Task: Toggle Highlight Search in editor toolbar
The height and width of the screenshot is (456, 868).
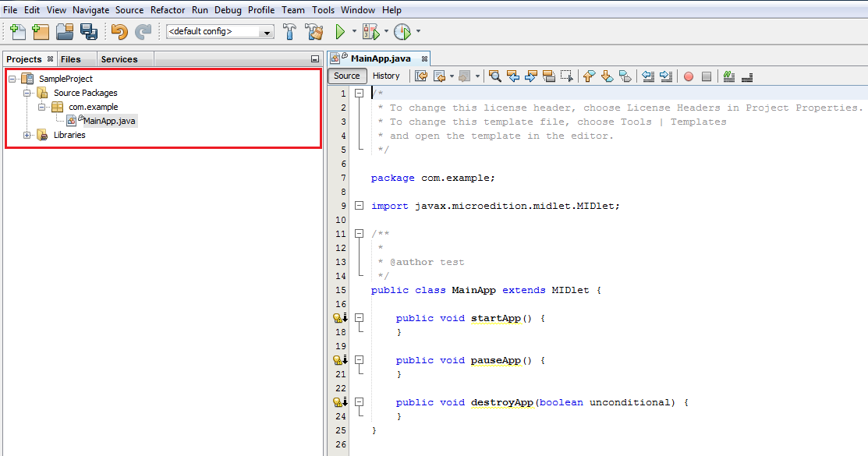Action: point(549,76)
